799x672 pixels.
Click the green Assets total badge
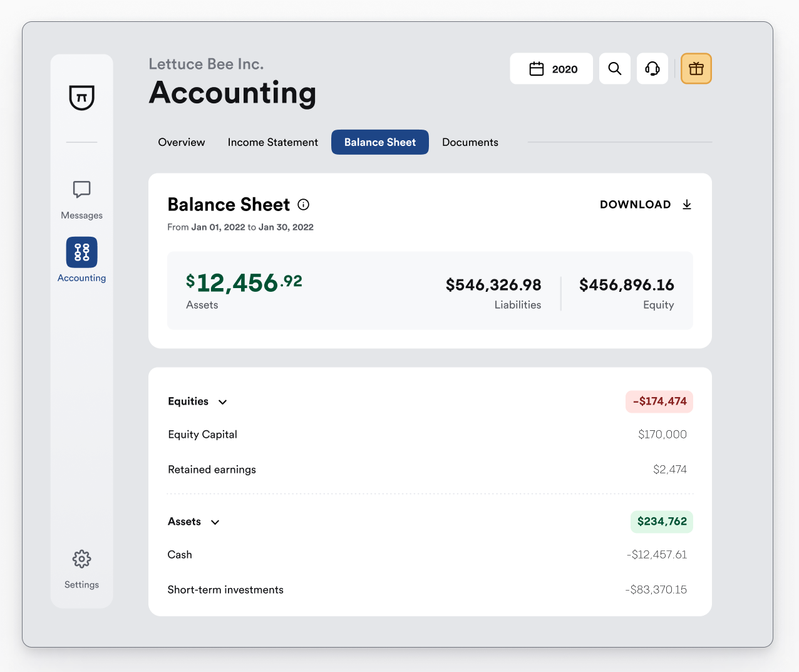pos(661,522)
